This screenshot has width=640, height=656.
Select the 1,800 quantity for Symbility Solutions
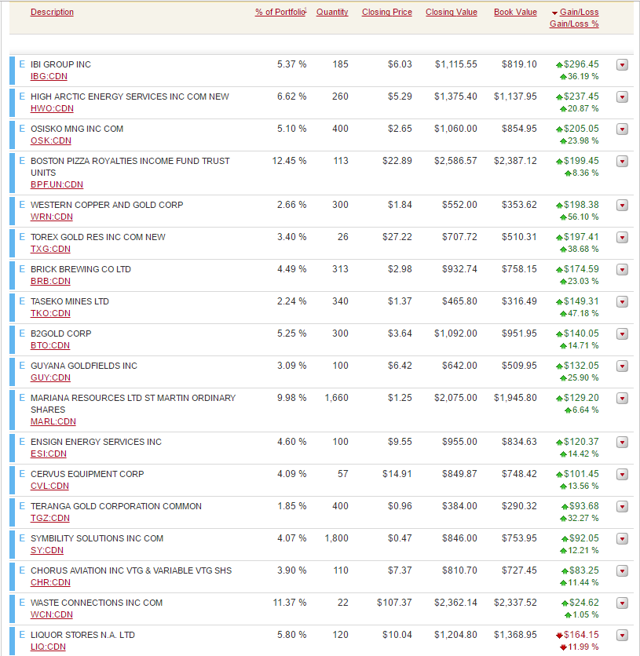337,539
